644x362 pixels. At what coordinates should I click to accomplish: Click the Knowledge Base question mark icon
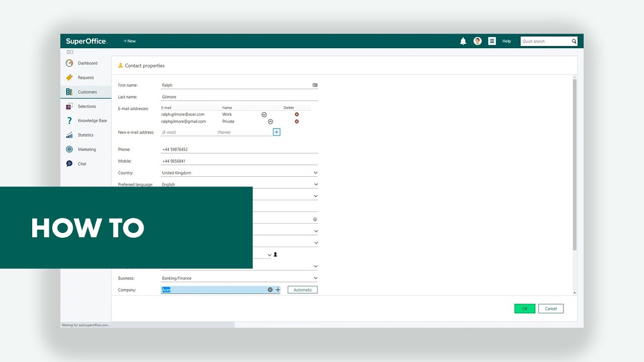[x=69, y=121]
